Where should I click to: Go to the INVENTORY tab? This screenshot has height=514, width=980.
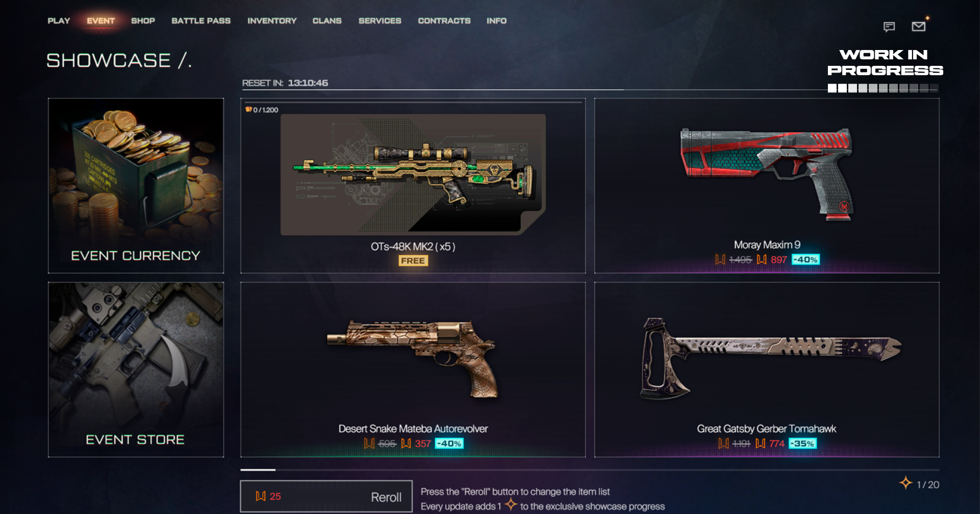[x=272, y=21]
